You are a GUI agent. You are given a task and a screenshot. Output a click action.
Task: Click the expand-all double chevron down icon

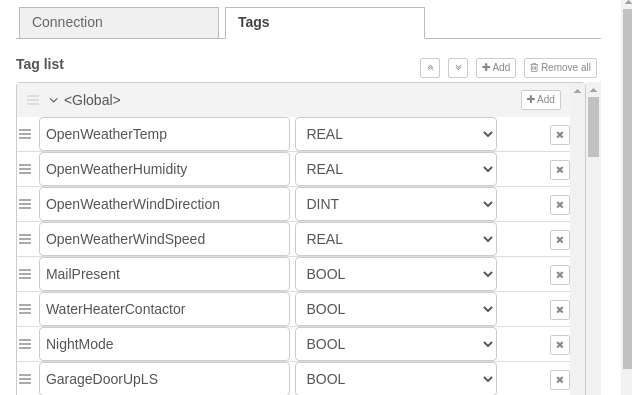point(458,68)
